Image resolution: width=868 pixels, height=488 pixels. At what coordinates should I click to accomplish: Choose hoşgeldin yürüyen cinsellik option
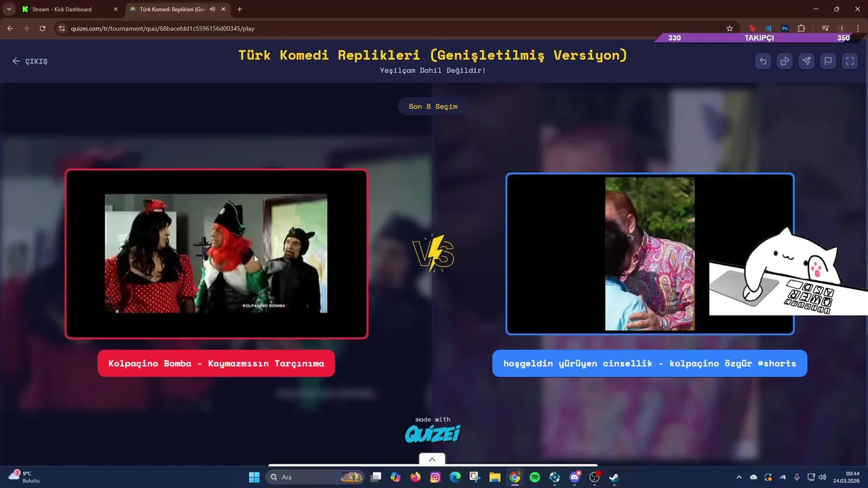650,363
